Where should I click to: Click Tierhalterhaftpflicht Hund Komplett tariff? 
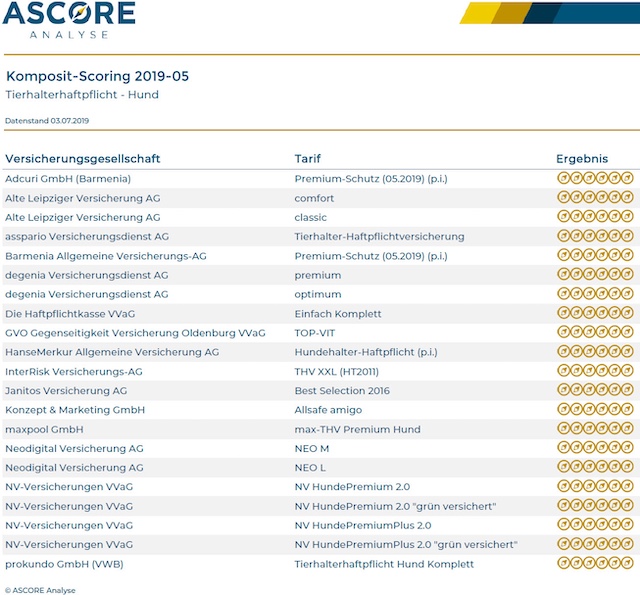click(384, 564)
